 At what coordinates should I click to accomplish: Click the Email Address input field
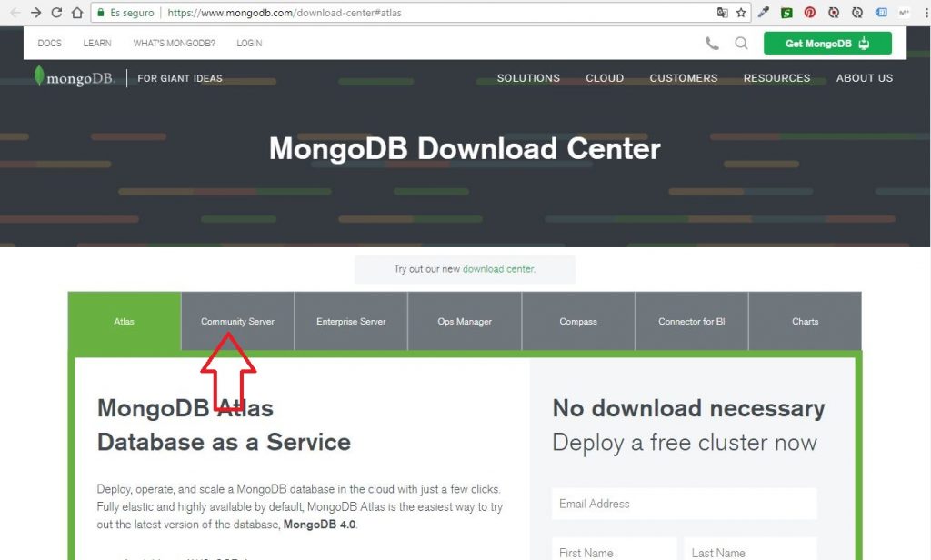point(684,504)
